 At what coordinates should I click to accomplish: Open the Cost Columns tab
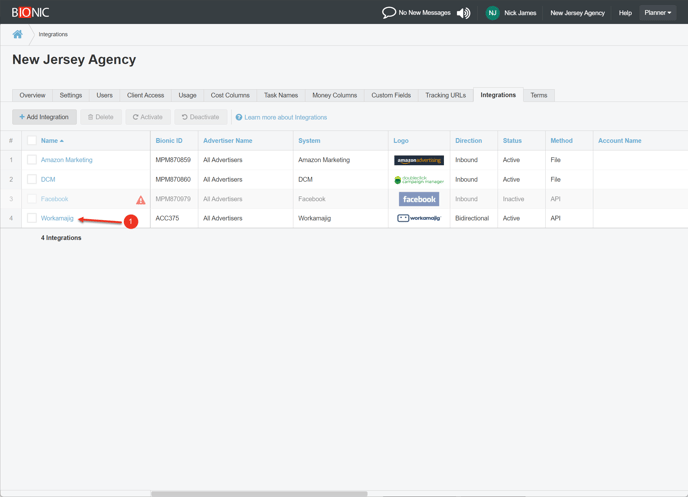230,95
